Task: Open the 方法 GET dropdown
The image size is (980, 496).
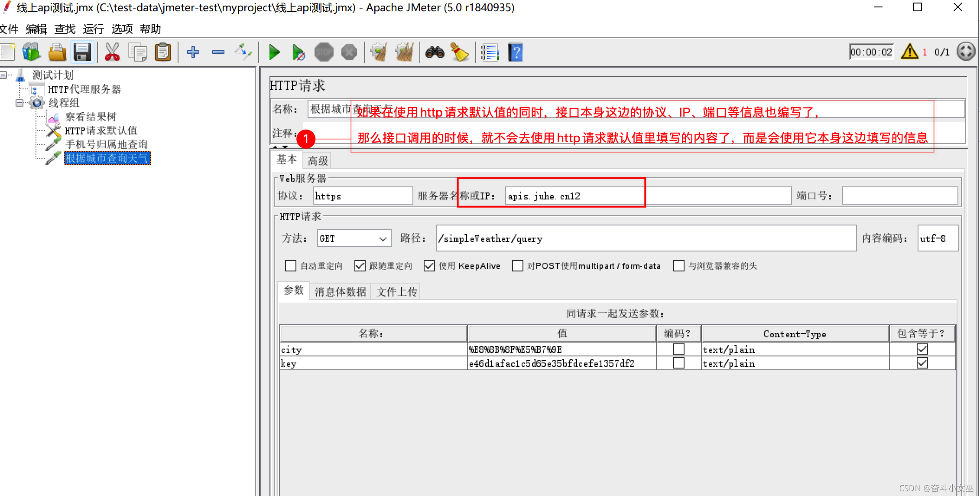Action: 354,238
